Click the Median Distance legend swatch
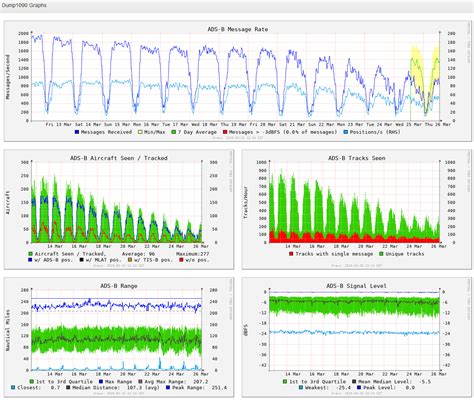474x403 pixels. pos(68,388)
